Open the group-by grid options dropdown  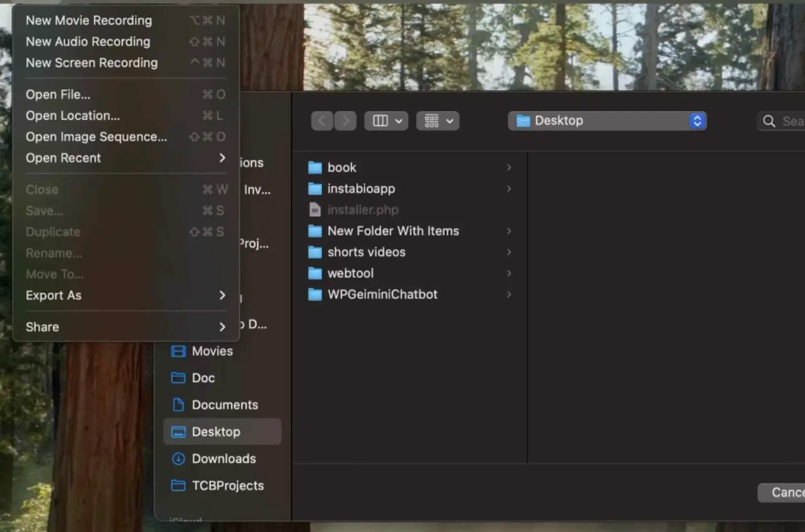point(438,121)
